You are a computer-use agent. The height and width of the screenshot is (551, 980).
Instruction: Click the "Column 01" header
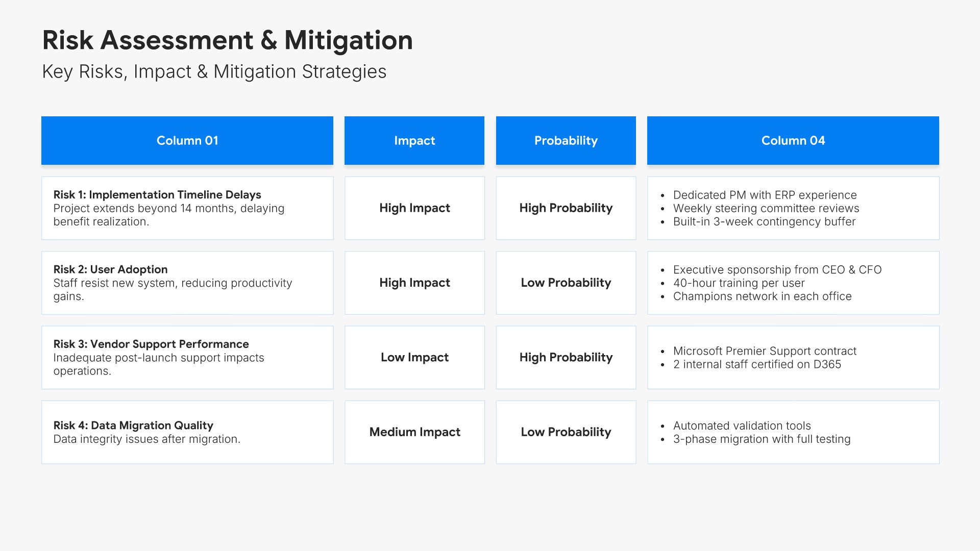click(187, 141)
